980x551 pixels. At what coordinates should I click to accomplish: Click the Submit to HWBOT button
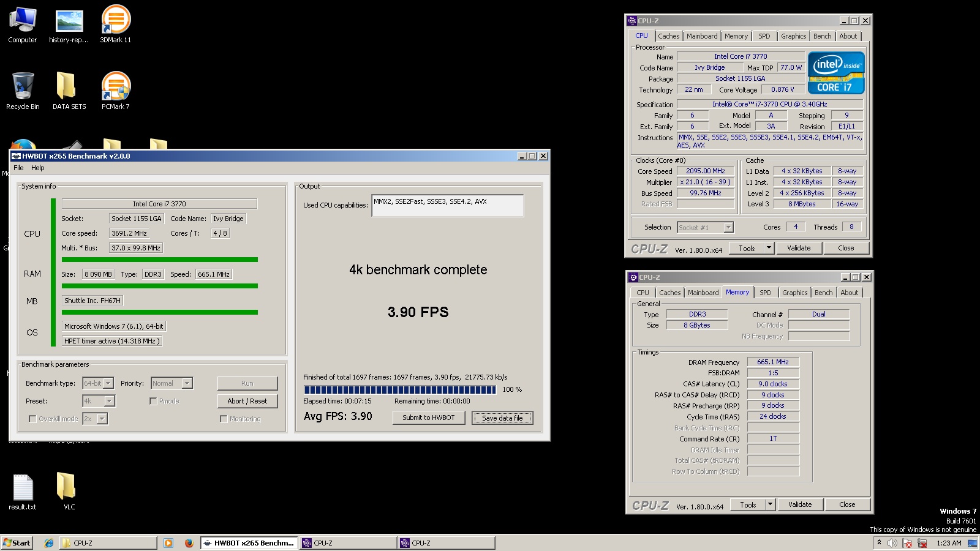tap(429, 418)
